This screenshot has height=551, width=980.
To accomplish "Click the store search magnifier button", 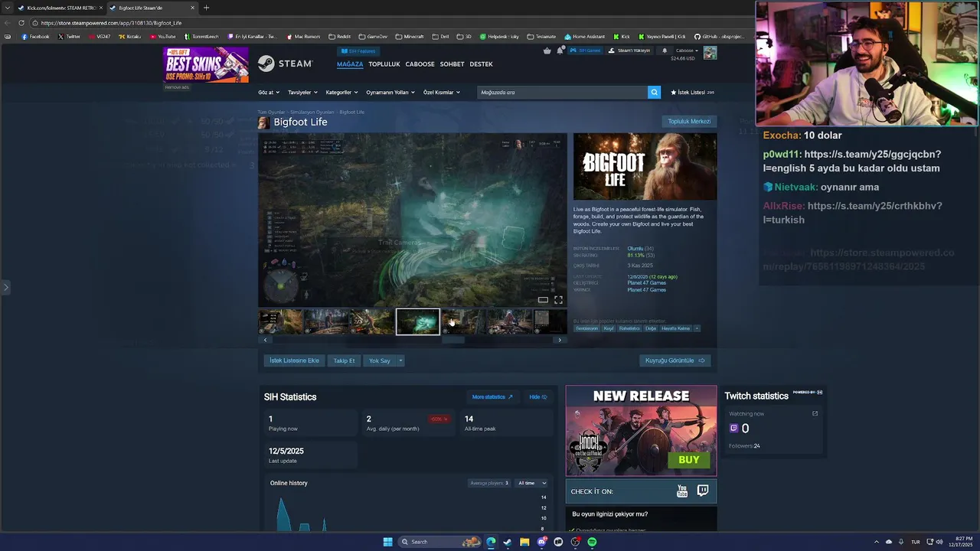I will (x=654, y=92).
